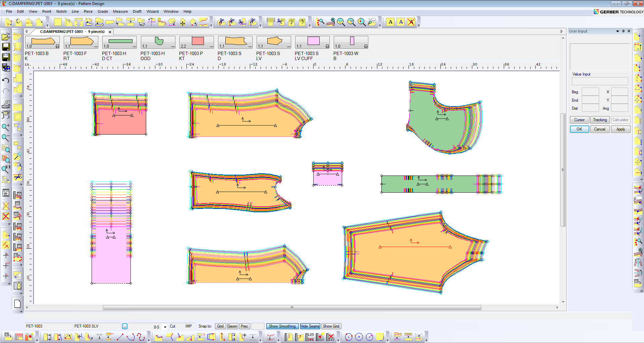Click the scissors cut icon in left sidebar
The image size is (644, 343).
17,177
